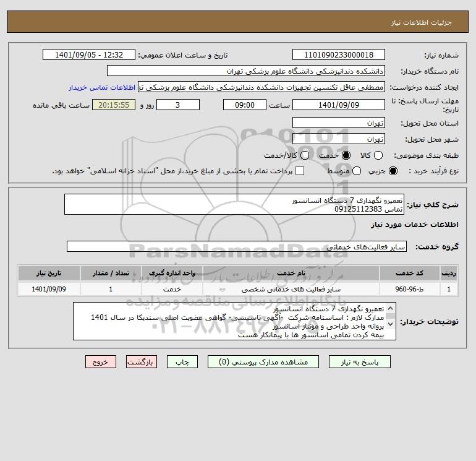This screenshot has height=461, width=476.
Task: Click the service group field سایر فعالیت‌های خدماتی
Action: (237, 246)
